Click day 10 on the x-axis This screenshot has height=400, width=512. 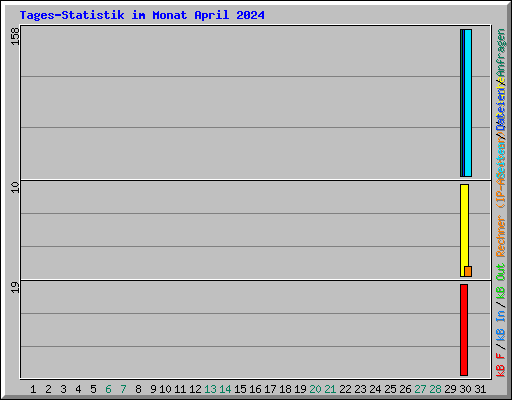coord(165,389)
